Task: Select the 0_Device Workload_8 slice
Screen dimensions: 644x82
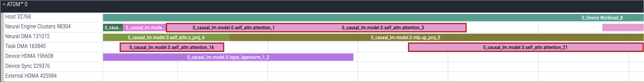Action: coord(602,18)
